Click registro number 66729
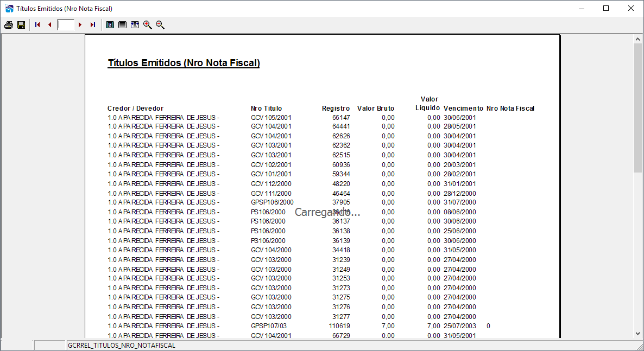644x351 pixels. [341, 335]
